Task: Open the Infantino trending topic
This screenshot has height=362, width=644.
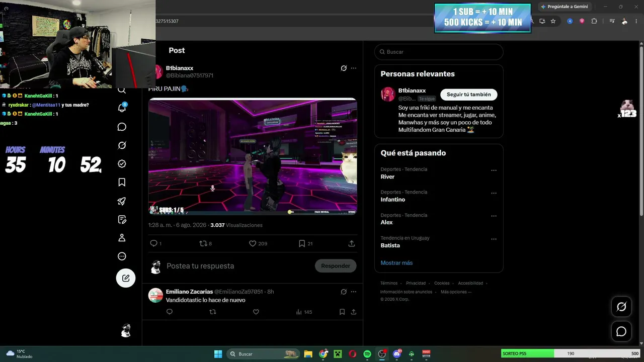Action: point(393,200)
